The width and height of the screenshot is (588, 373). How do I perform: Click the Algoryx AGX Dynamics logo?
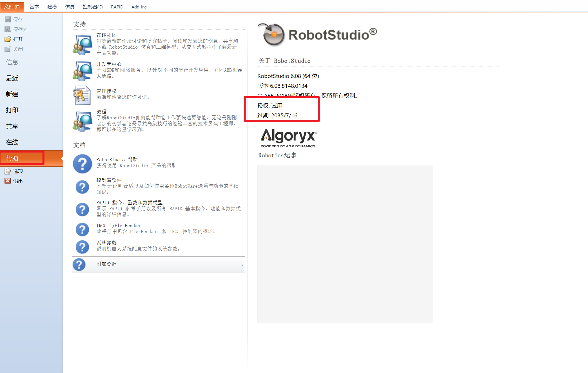pyautogui.click(x=288, y=138)
